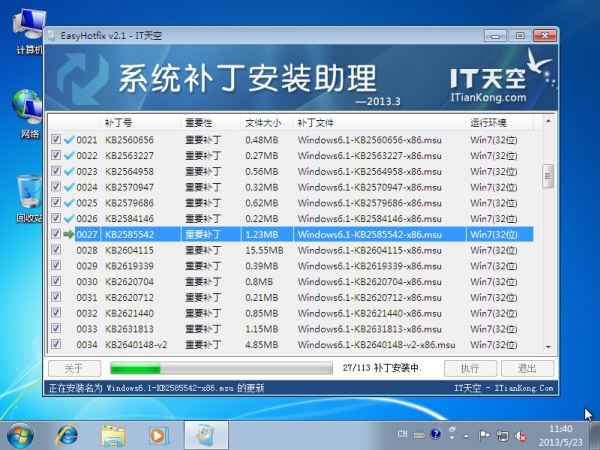Sort by 重要性 column header
This screenshot has height=450, width=600.
click(x=210, y=123)
